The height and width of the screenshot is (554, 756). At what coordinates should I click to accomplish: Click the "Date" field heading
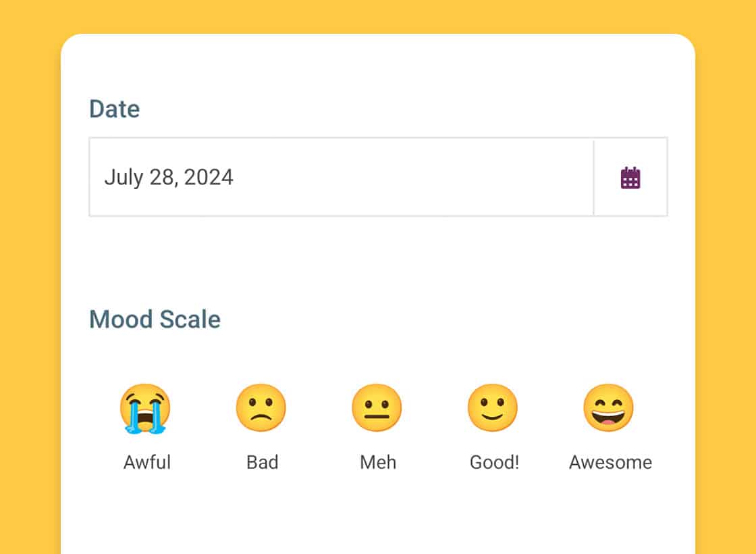pos(115,109)
